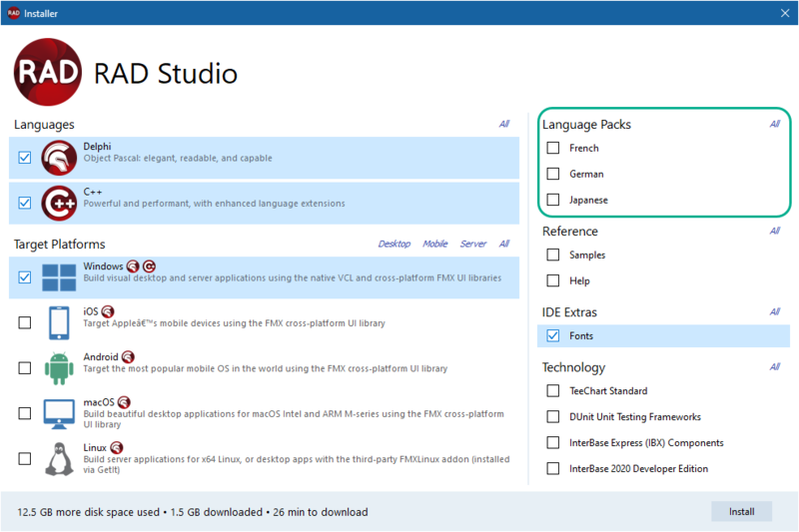
Task: Check TeeChart Standard option
Action: [553, 391]
